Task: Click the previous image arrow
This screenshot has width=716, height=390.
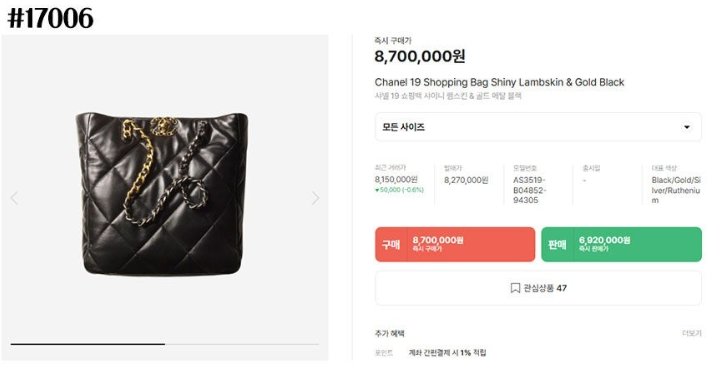Action: point(14,198)
